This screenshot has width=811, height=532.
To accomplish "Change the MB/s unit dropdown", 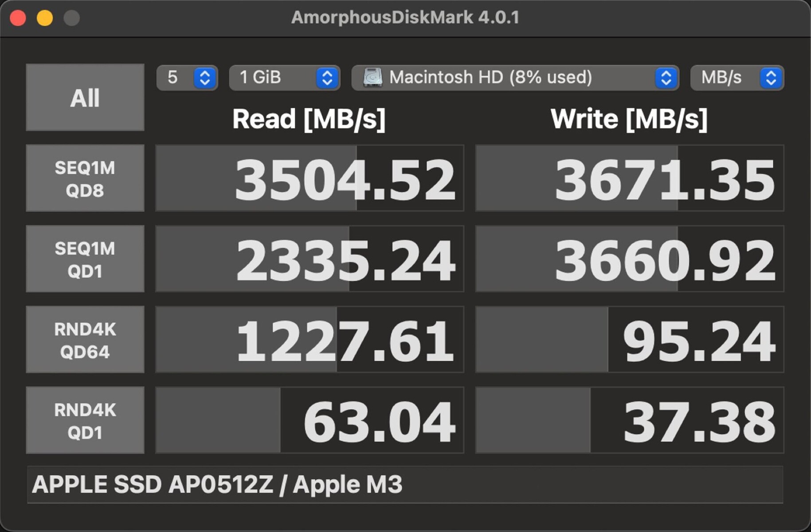I will click(x=723, y=78).
